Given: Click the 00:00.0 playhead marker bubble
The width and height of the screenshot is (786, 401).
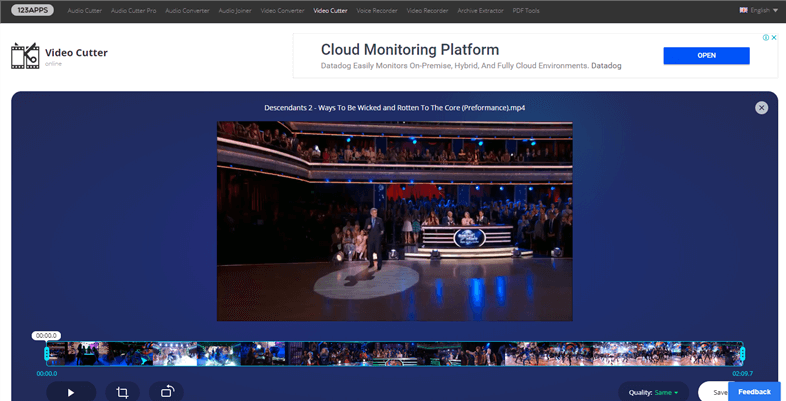Looking at the screenshot, I should pos(46,336).
